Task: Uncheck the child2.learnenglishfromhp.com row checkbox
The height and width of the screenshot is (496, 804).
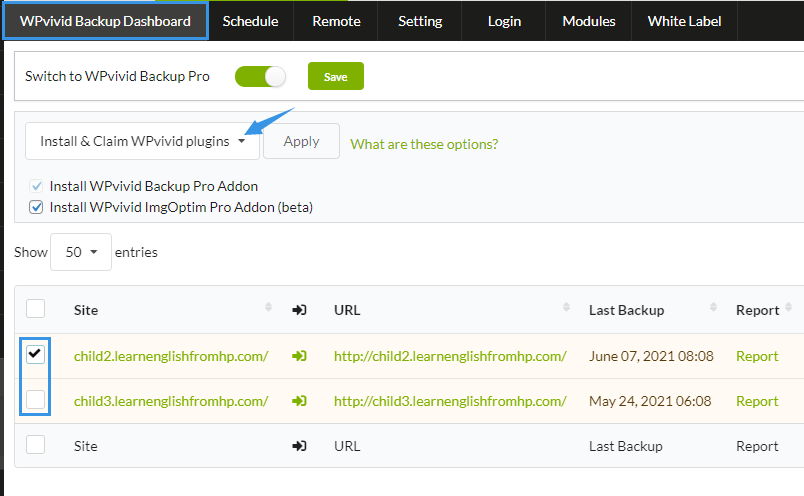Action: tap(35, 354)
